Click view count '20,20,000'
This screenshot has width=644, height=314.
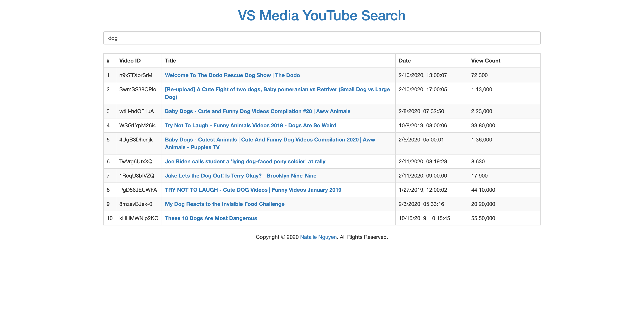[483, 204]
